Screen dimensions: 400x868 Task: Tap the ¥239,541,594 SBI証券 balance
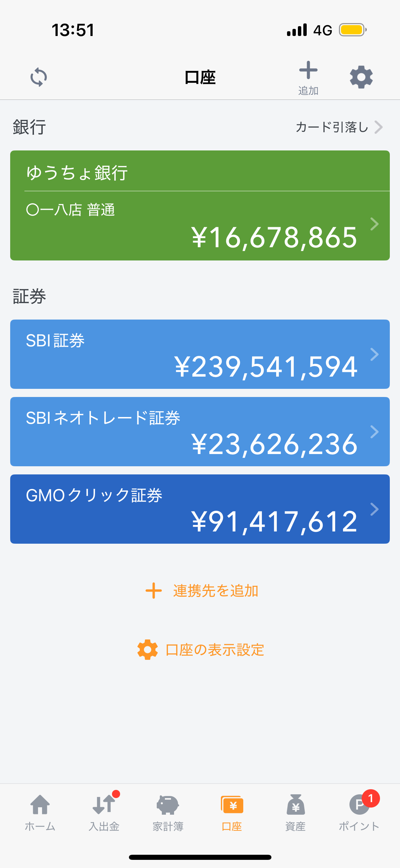pos(266,367)
